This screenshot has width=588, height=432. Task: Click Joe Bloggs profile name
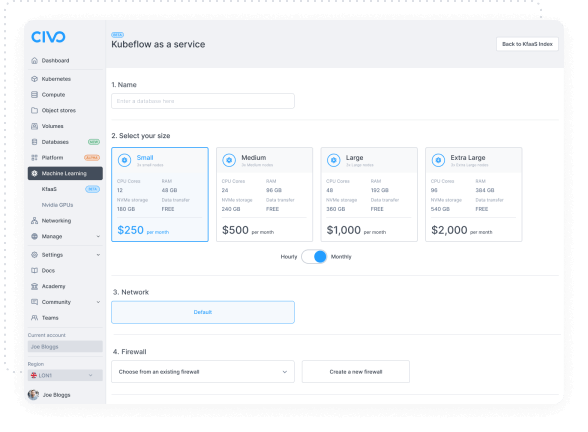pos(57,395)
